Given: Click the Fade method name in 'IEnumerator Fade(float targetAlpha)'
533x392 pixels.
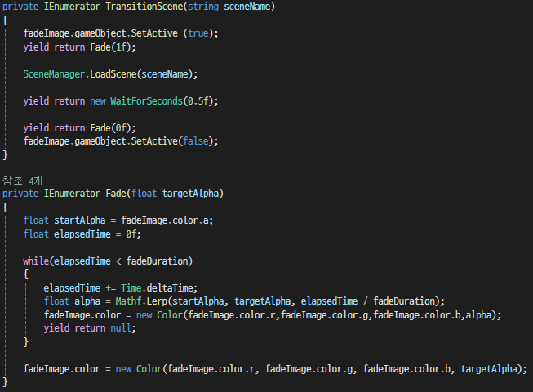Looking at the screenshot, I should tap(116, 194).
